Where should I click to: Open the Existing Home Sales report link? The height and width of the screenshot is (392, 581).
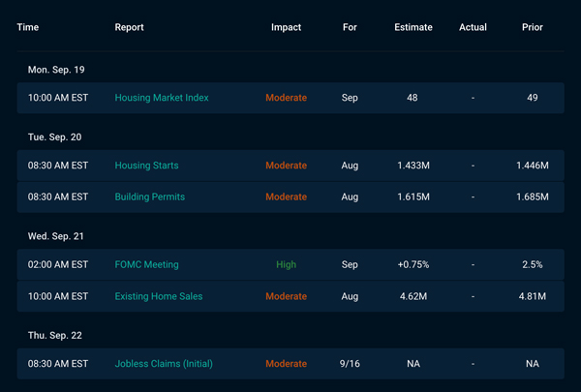(x=159, y=296)
